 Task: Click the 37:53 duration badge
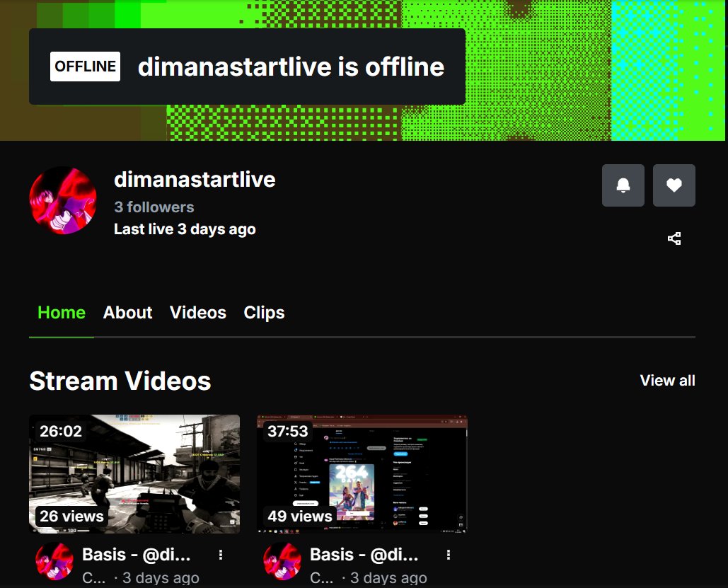pyautogui.click(x=288, y=431)
